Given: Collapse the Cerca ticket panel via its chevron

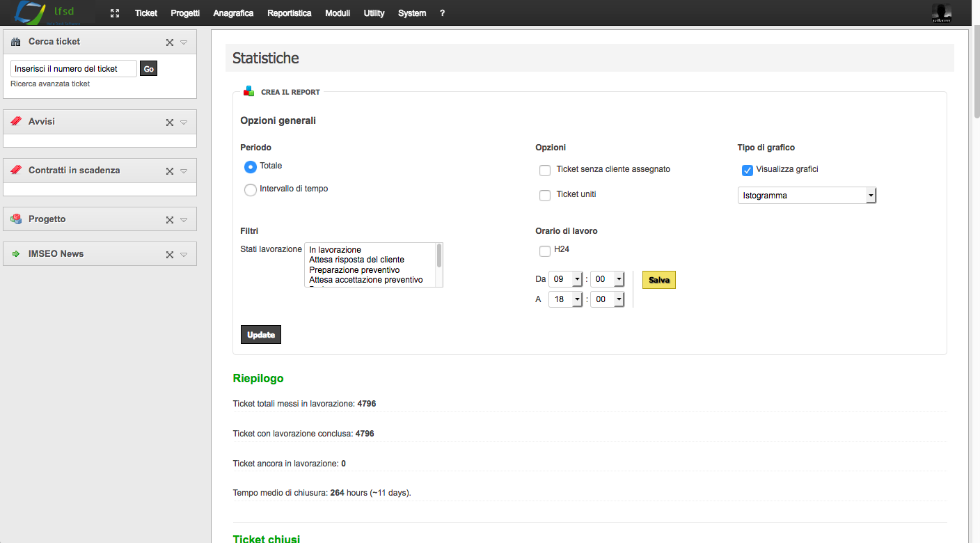Looking at the screenshot, I should [x=183, y=41].
